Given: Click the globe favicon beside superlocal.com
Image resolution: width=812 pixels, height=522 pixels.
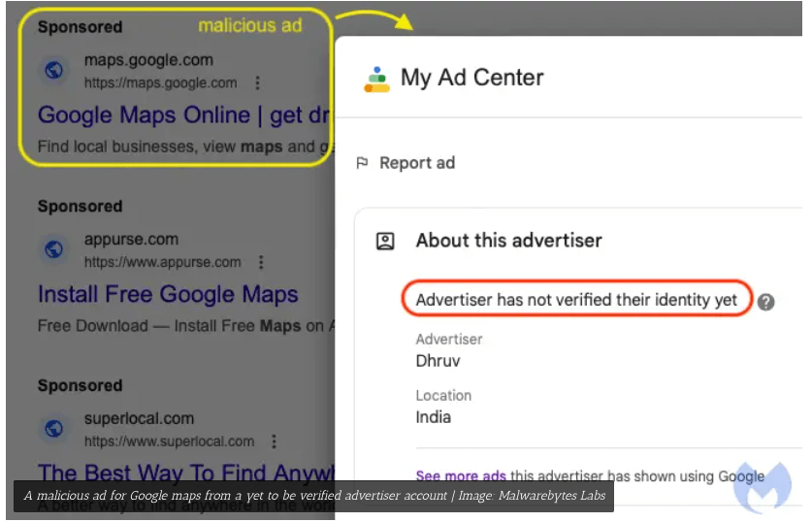Looking at the screenshot, I should 54,428.
